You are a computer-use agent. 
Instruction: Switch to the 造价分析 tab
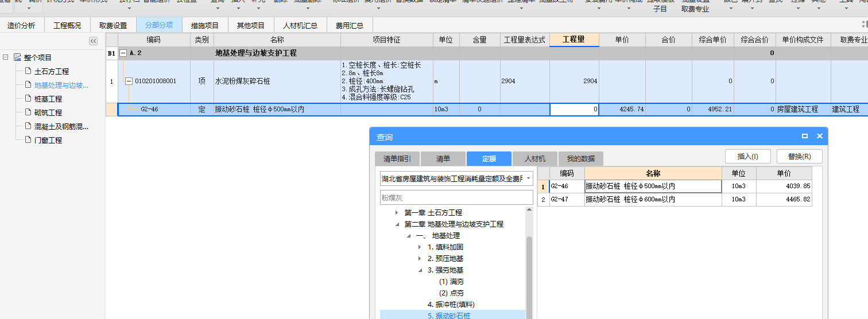pos(21,25)
